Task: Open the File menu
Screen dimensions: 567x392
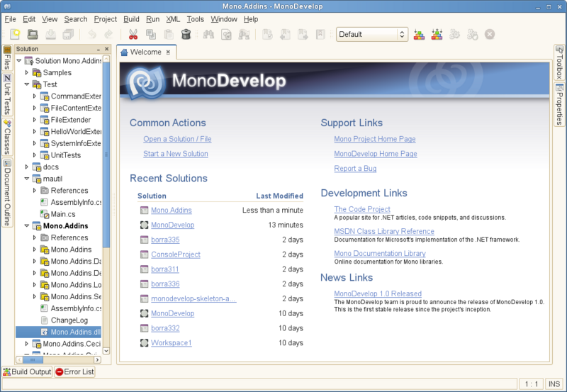Action: [x=10, y=19]
